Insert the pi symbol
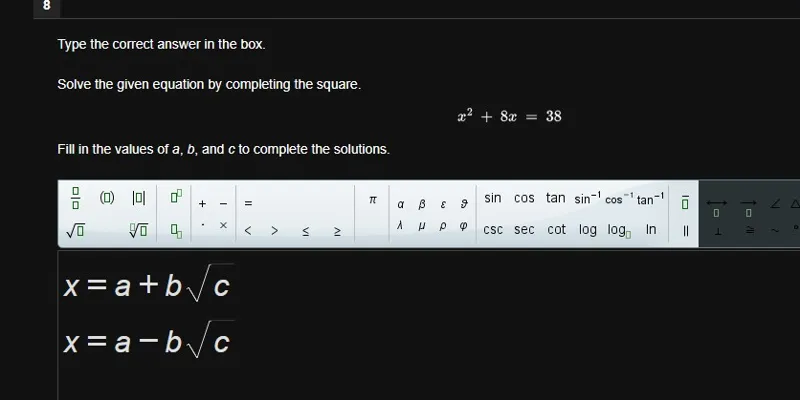The width and height of the screenshot is (800, 400). click(372, 199)
